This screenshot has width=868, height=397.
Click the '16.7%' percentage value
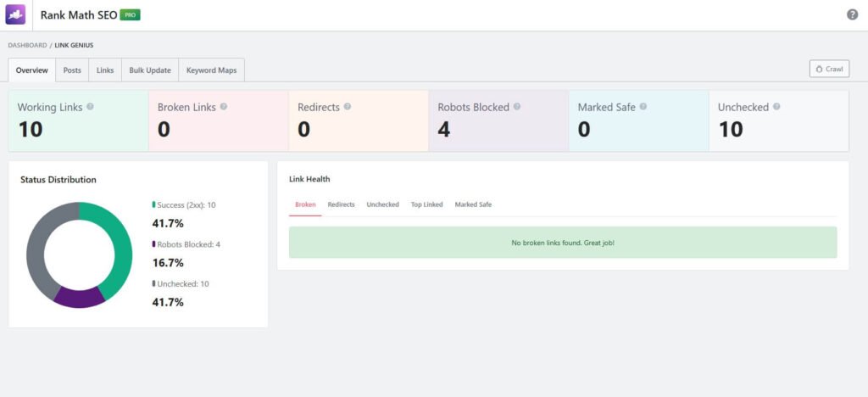pyautogui.click(x=168, y=263)
